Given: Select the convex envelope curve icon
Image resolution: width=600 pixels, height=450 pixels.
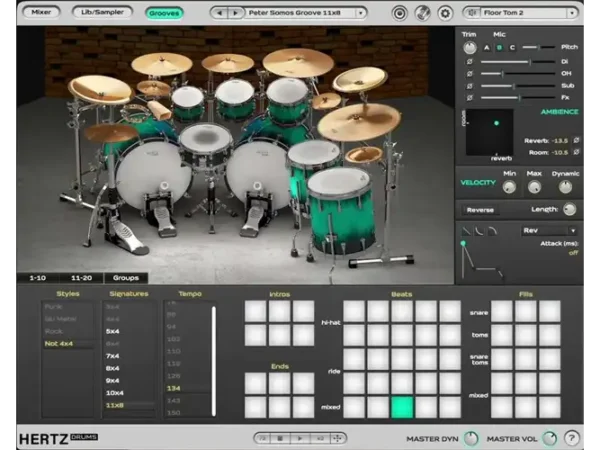Looking at the screenshot, I should (492, 231).
